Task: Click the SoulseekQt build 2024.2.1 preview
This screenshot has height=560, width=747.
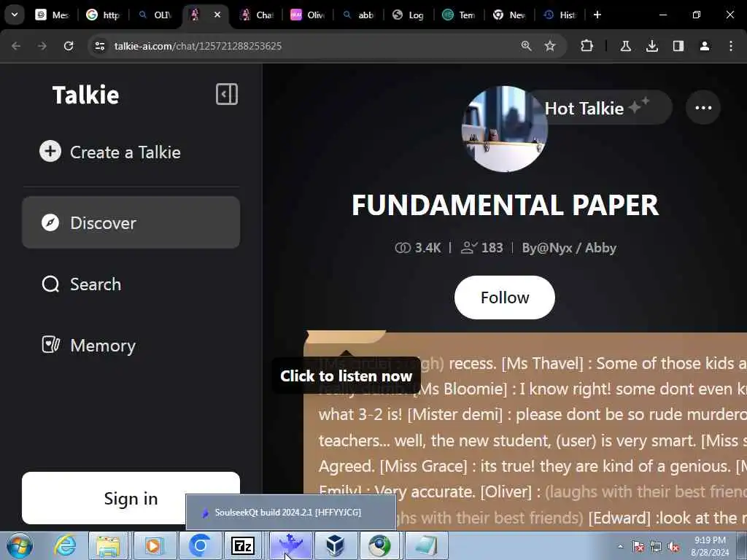Action: (x=290, y=513)
